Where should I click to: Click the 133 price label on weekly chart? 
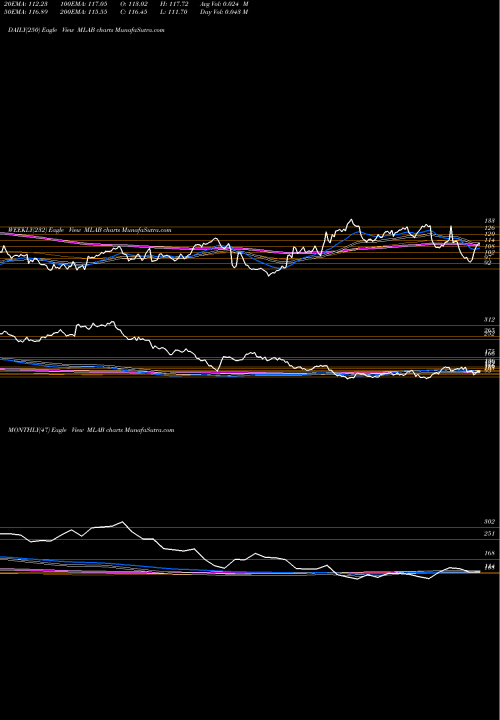pyautogui.click(x=489, y=221)
